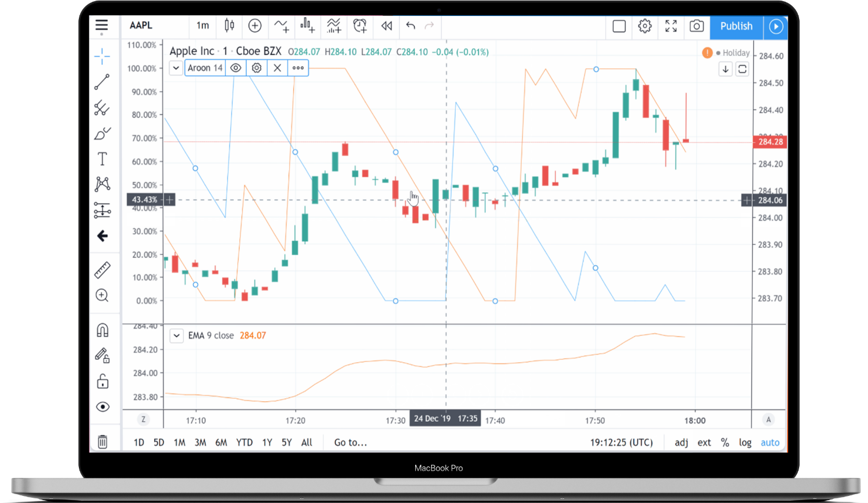The image size is (868, 503).
Task: Select the All time range
Action: point(307,442)
